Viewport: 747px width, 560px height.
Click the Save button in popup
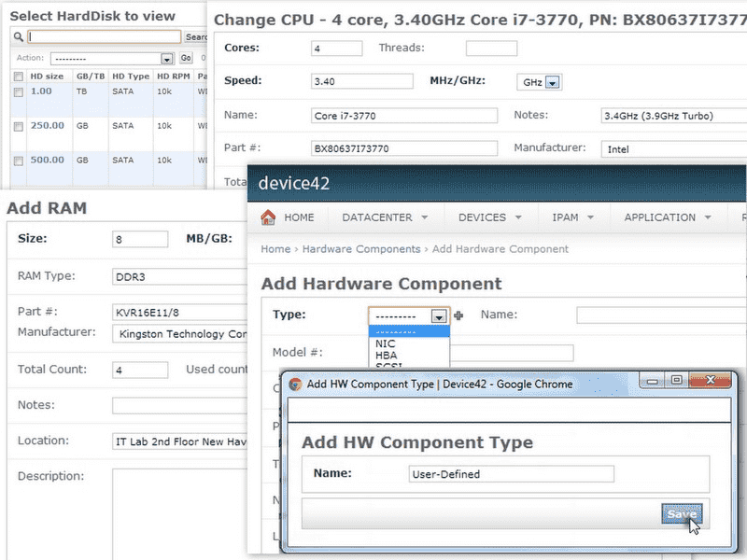[x=682, y=514]
